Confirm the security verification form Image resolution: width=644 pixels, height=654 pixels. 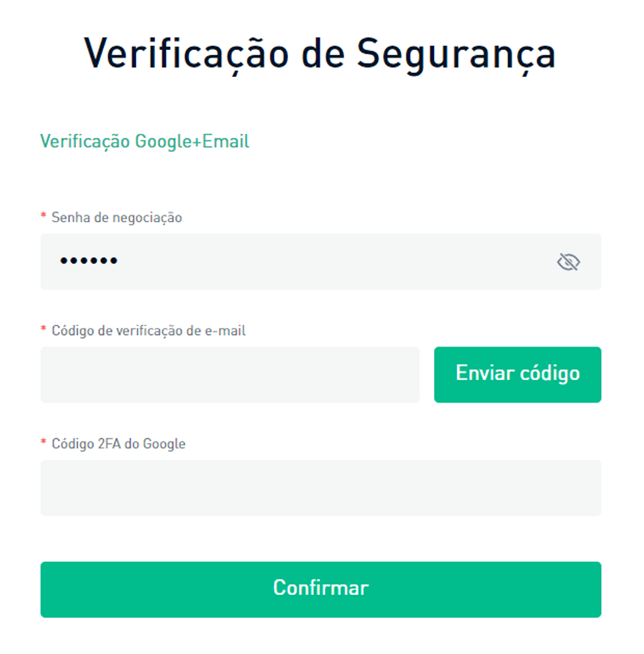click(321, 589)
